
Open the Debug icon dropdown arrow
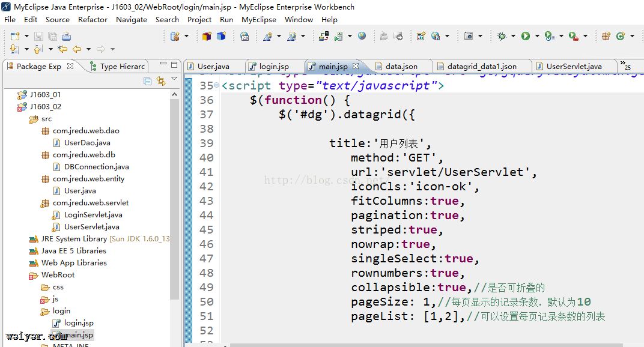point(513,36)
